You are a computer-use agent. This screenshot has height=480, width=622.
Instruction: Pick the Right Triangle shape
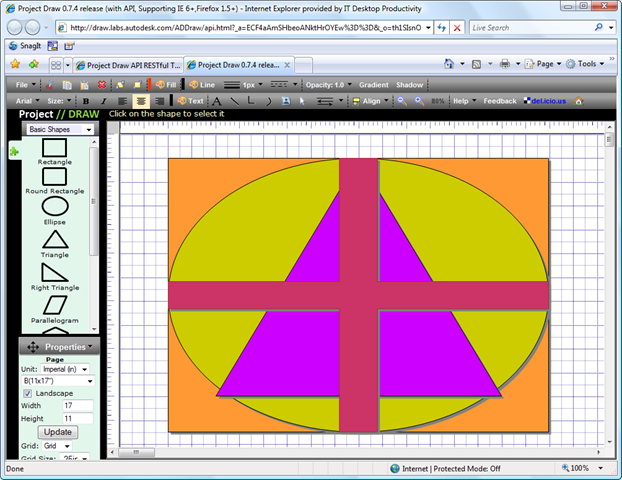pos(54,273)
